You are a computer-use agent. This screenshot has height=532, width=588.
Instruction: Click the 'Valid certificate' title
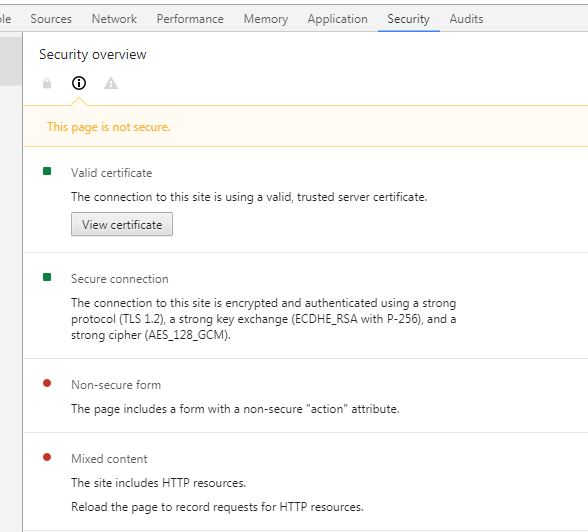point(112,173)
